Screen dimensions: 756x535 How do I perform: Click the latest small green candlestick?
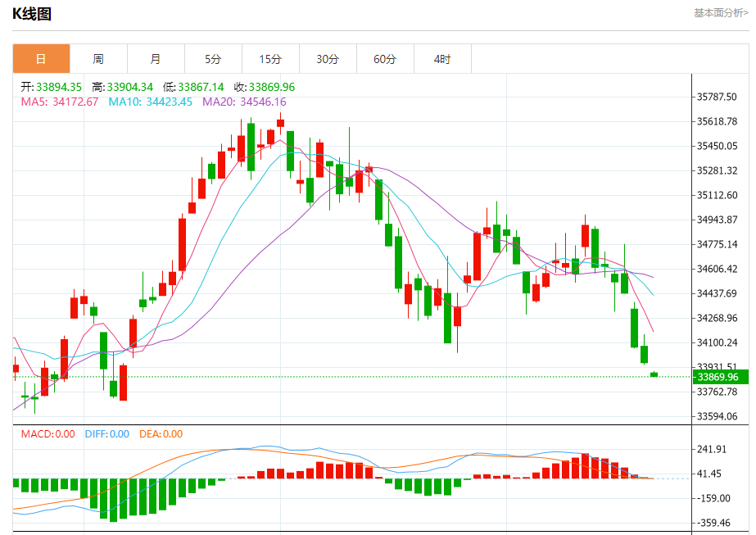(654, 374)
